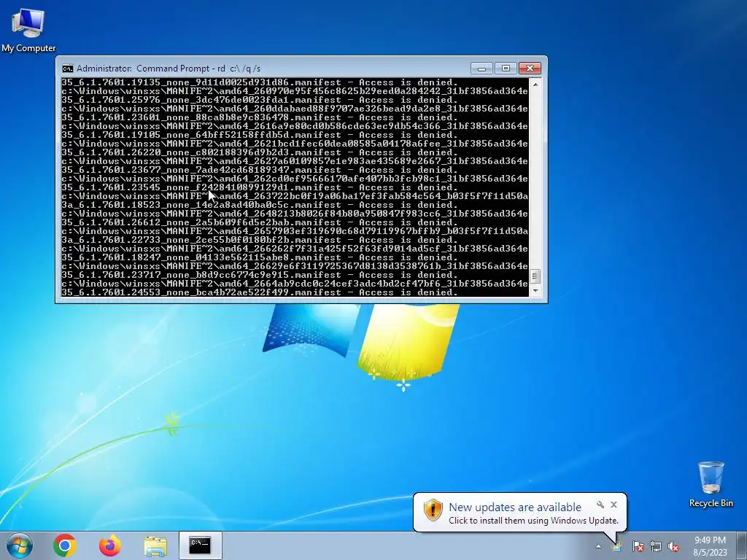Open the notification balloon wrench options
Screen dimensions: 747x560
[x=600, y=505]
